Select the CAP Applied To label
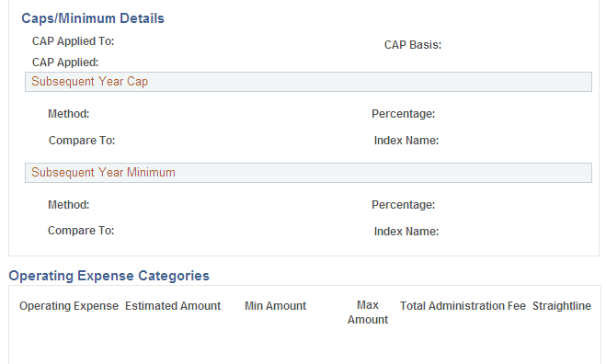This screenshot has width=606, height=364. (x=73, y=41)
